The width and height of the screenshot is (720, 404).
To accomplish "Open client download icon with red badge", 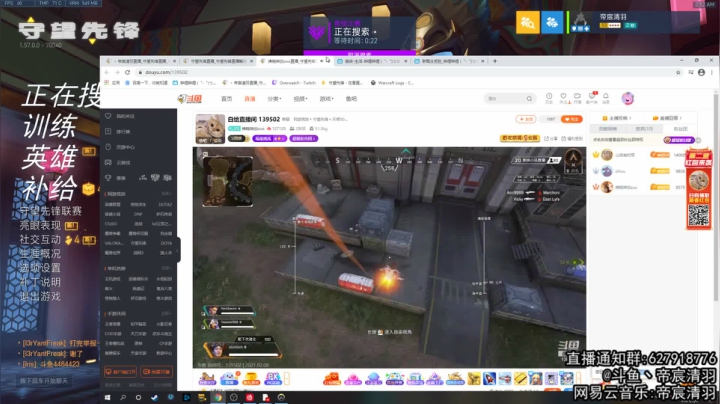I will click(x=591, y=98).
